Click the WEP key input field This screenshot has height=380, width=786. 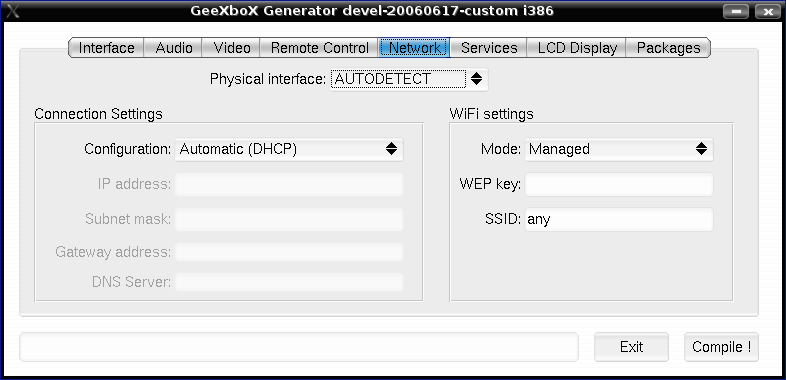619,184
